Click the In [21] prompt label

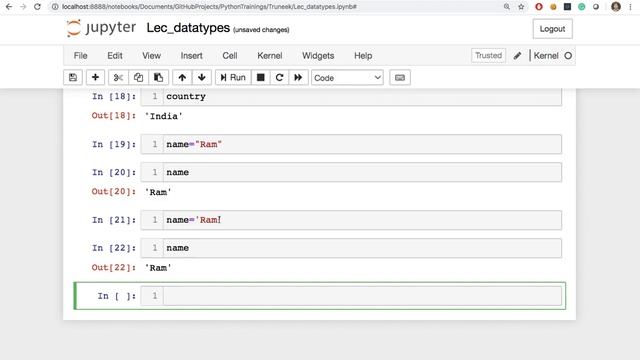tap(114, 220)
